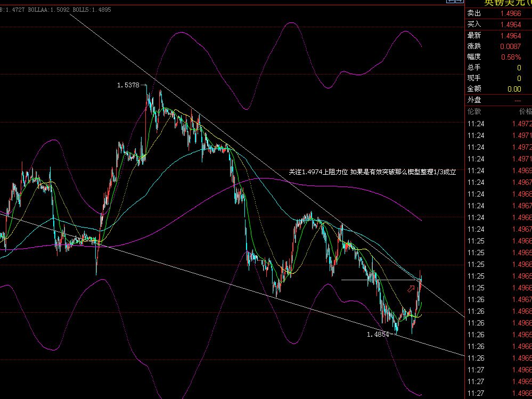
Task: Click the 价格 column header
Action: point(525,111)
